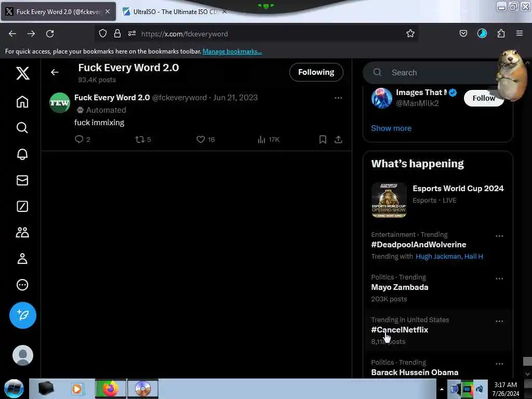Click into the Search field
The image size is (532, 399).
pos(437,73)
